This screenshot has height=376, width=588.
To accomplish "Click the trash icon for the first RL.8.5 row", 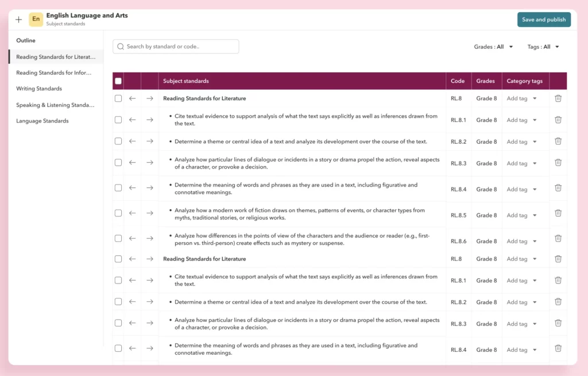I will pos(558,213).
